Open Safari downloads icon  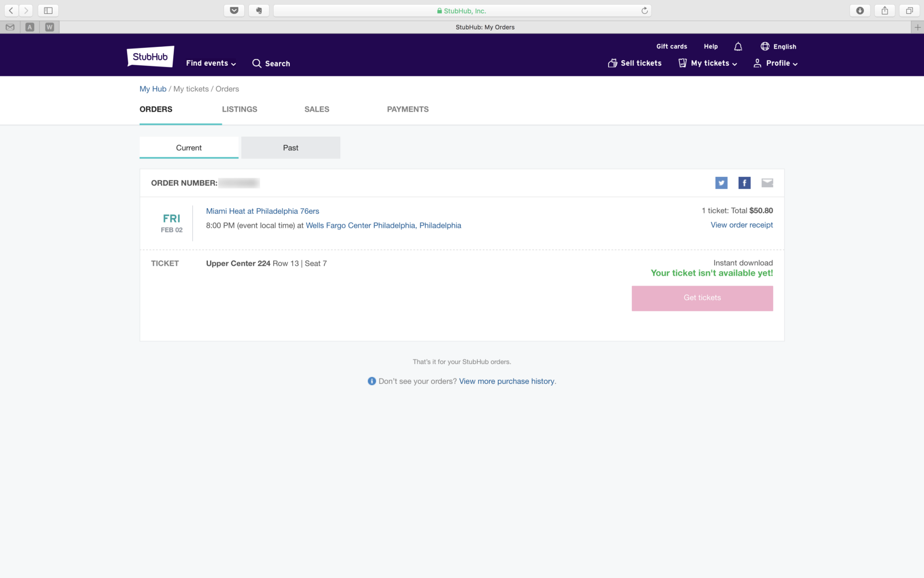tap(860, 10)
